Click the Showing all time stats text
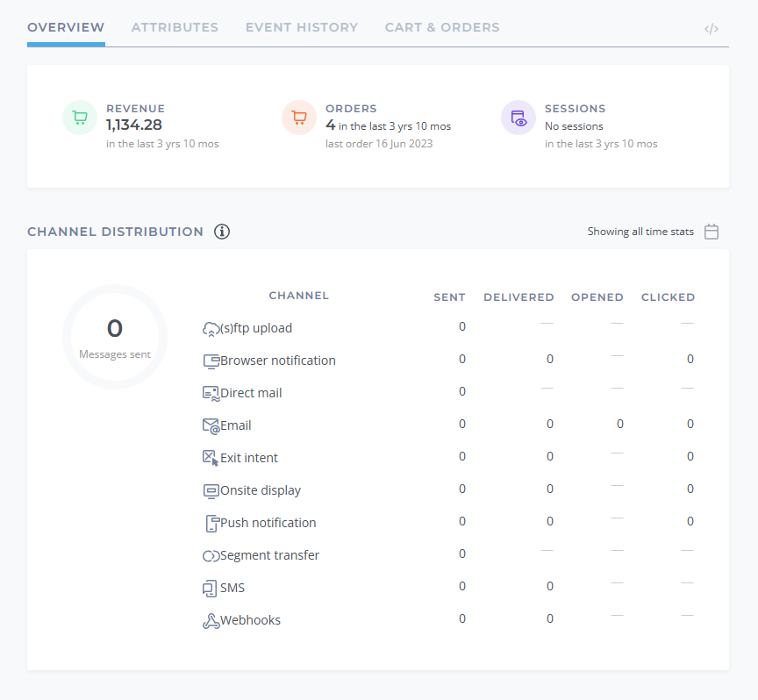Screen dimensions: 758x700 point(640,232)
